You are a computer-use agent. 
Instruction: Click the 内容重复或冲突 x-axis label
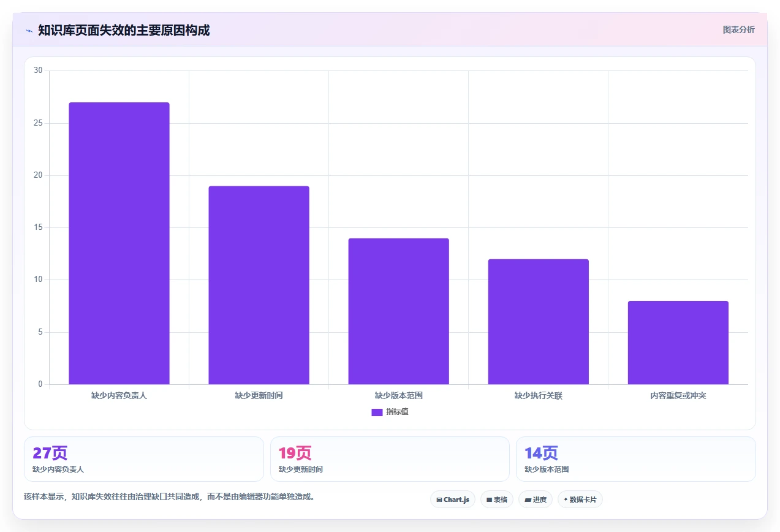(678, 396)
